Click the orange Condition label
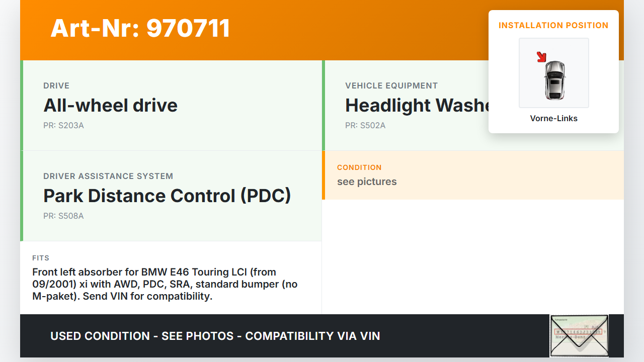Image resolution: width=644 pixels, height=362 pixels. coord(359,167)
